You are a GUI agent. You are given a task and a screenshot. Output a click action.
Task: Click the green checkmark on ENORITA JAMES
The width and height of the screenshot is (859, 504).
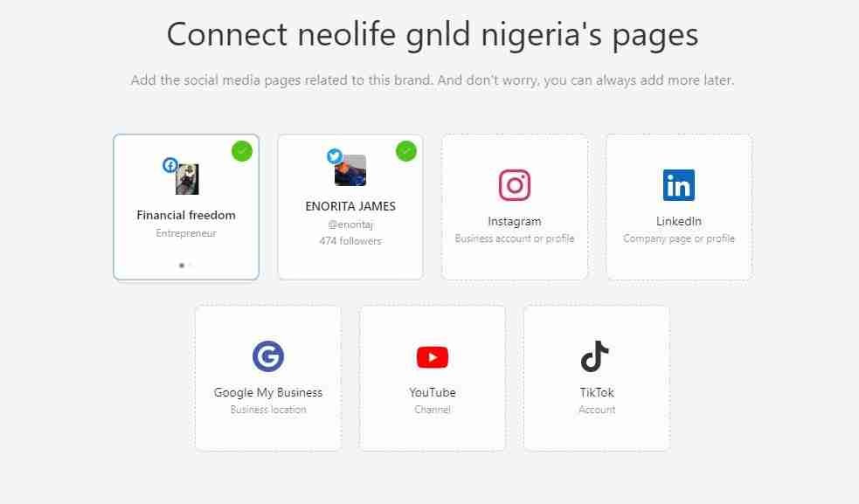(x=405, y=151)
